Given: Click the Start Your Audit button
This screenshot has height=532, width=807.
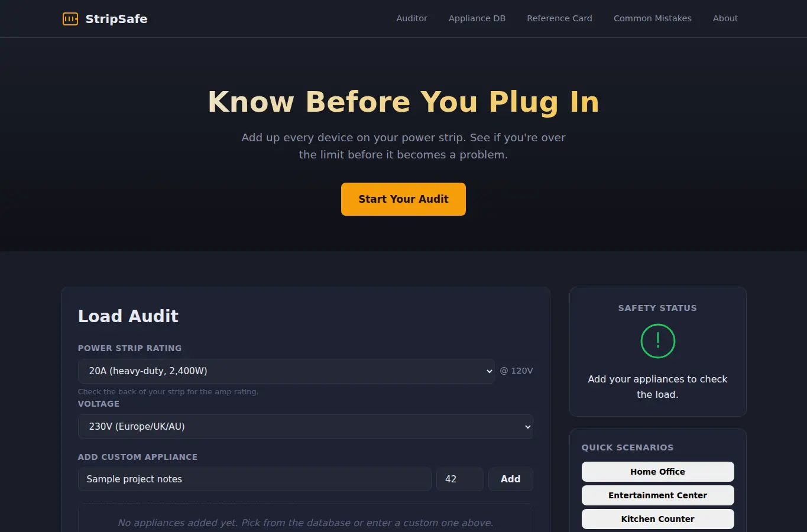Looking at the screenshot, I should [403, 199].
